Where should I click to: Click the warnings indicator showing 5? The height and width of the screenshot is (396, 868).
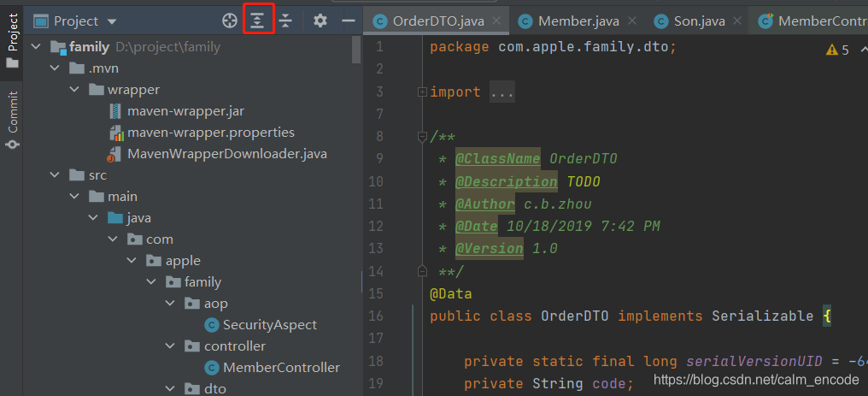click(x=837, y=50)
